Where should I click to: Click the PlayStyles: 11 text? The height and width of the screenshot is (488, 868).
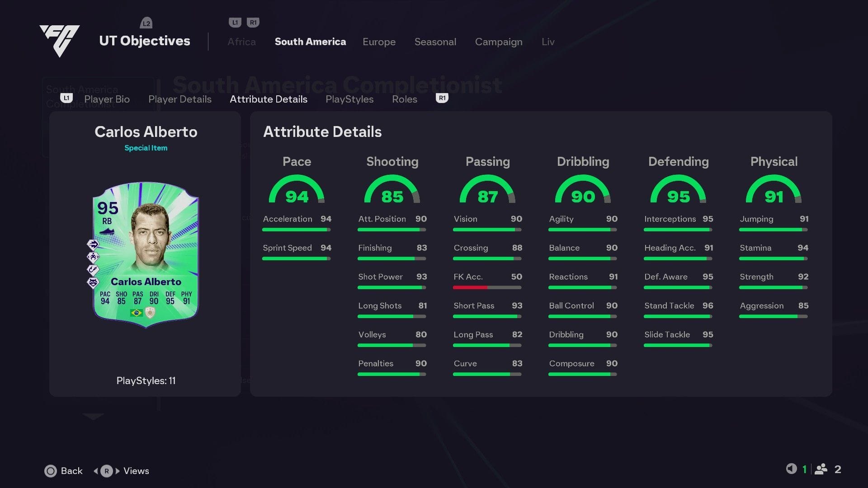146,381
